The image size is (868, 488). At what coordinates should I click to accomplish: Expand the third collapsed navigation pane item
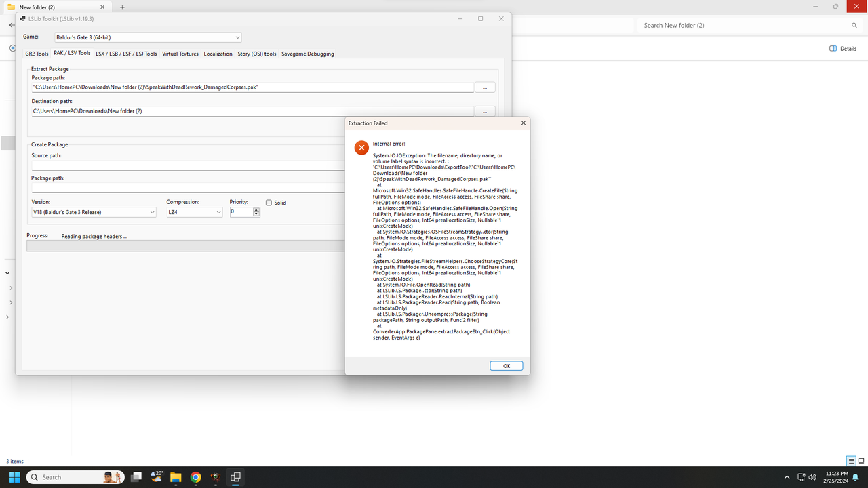pyautogui.click(x=7, y=317)
